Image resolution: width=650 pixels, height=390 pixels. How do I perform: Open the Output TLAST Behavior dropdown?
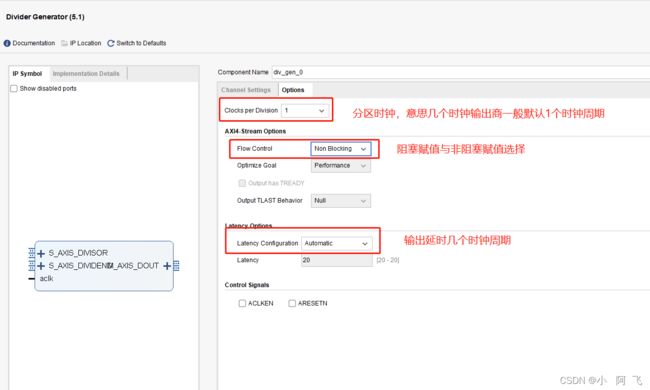[x=341, y=201]
